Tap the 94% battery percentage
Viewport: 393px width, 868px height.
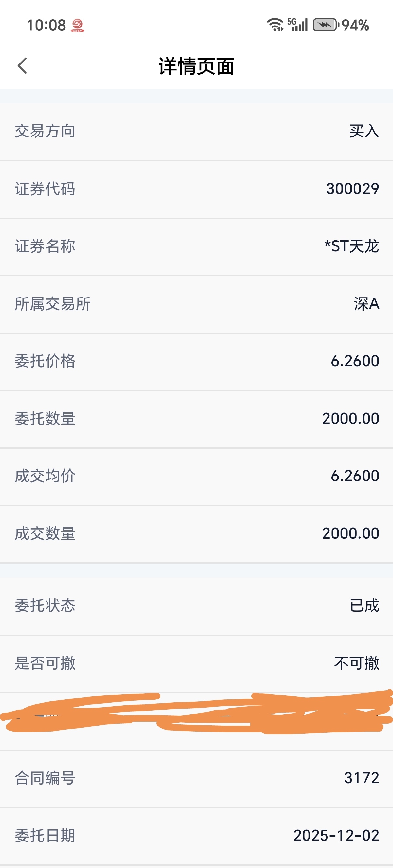point(355,25)
